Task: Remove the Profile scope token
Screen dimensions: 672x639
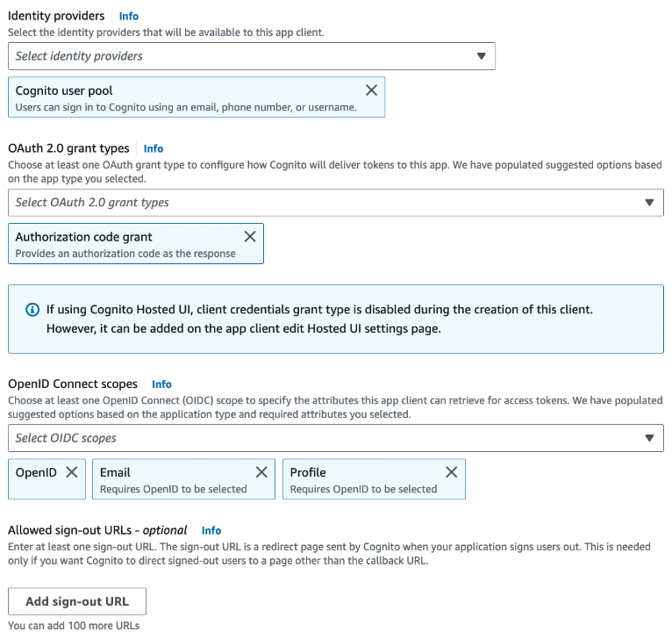Action: [451, 472]
